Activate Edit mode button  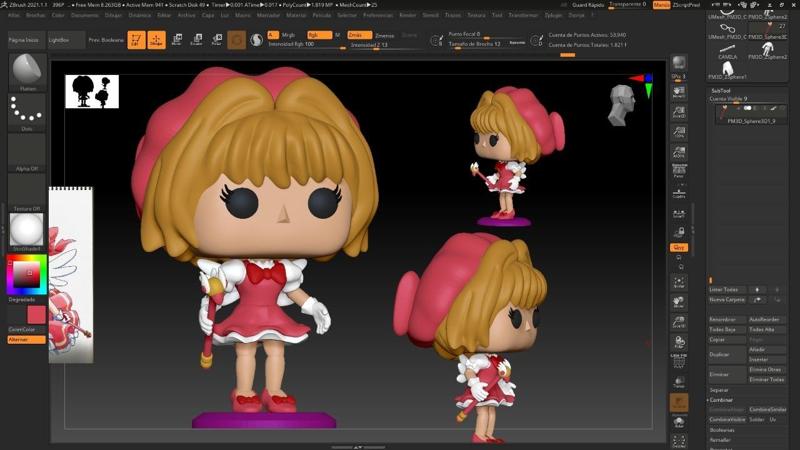point(136,39)
